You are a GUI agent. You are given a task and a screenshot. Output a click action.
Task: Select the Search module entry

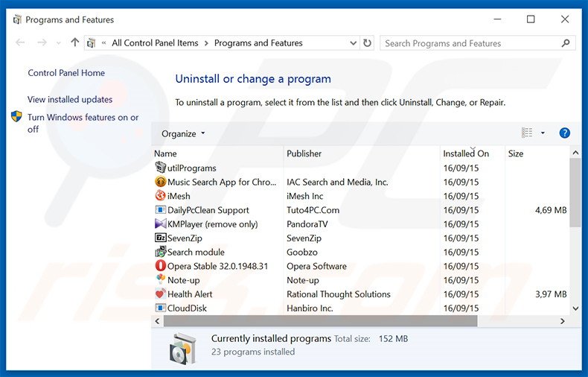[196, 252]
